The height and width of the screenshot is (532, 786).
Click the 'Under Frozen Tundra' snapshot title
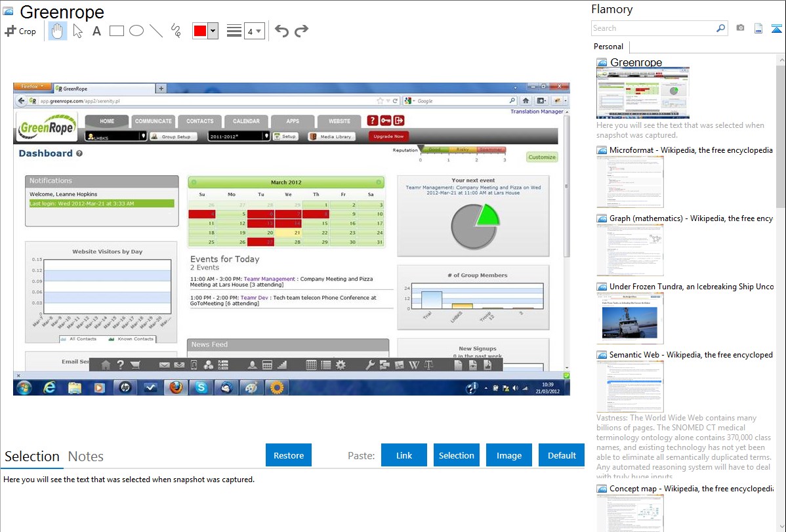(x=692, y=286)
